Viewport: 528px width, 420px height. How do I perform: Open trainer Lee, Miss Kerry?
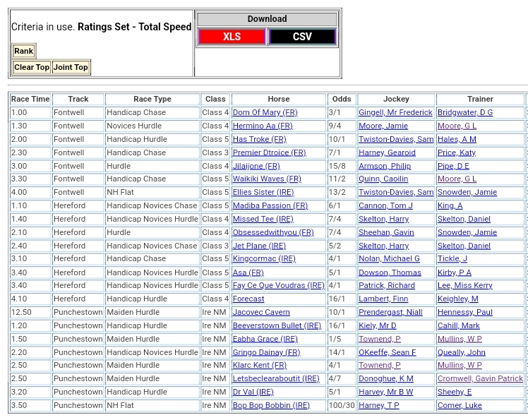coord(464,286)
